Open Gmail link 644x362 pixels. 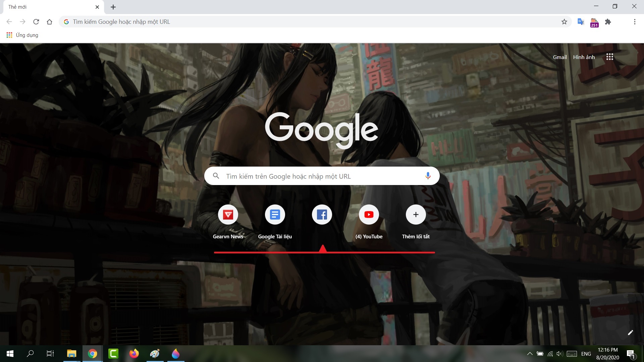(559, 57)
